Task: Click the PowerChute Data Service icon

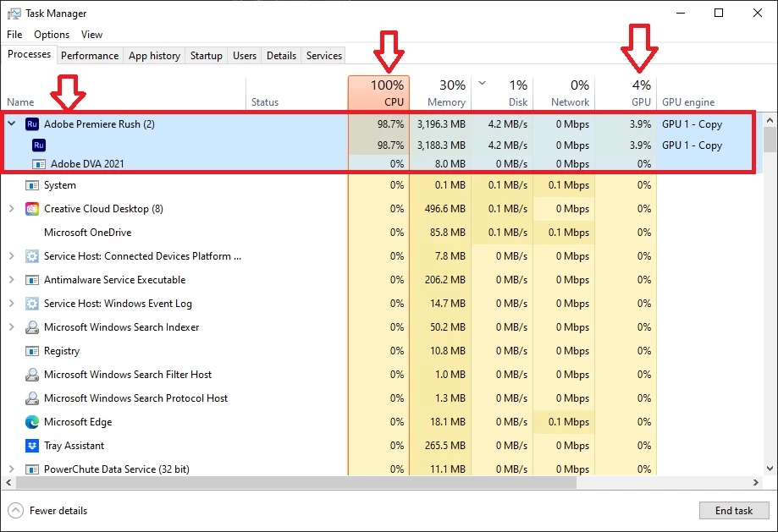Action: click(x=32, y=469)
